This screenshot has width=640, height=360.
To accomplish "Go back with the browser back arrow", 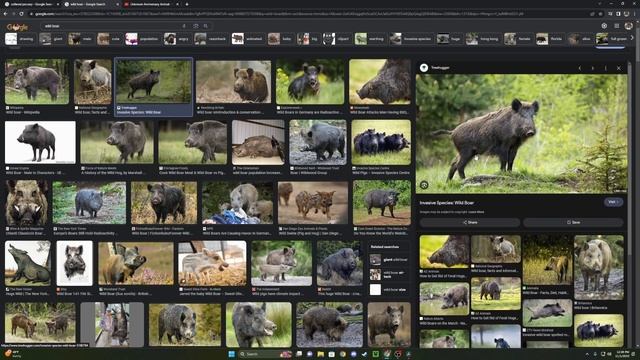I will (5, 13).
